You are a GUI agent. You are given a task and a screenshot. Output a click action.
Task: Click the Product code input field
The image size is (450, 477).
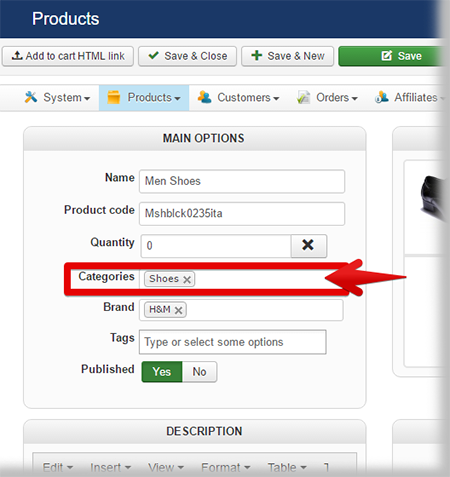[x=242, y=214]
